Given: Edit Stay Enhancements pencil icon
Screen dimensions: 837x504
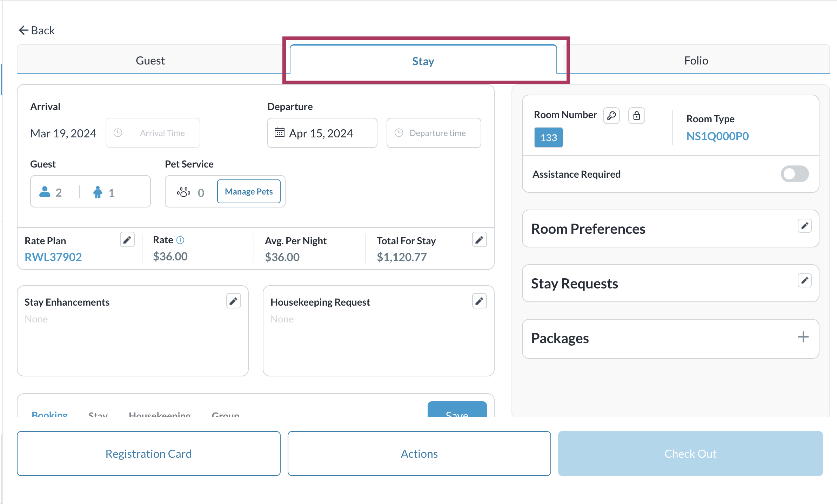Looking at the screenshot, I should pos(233,301).
